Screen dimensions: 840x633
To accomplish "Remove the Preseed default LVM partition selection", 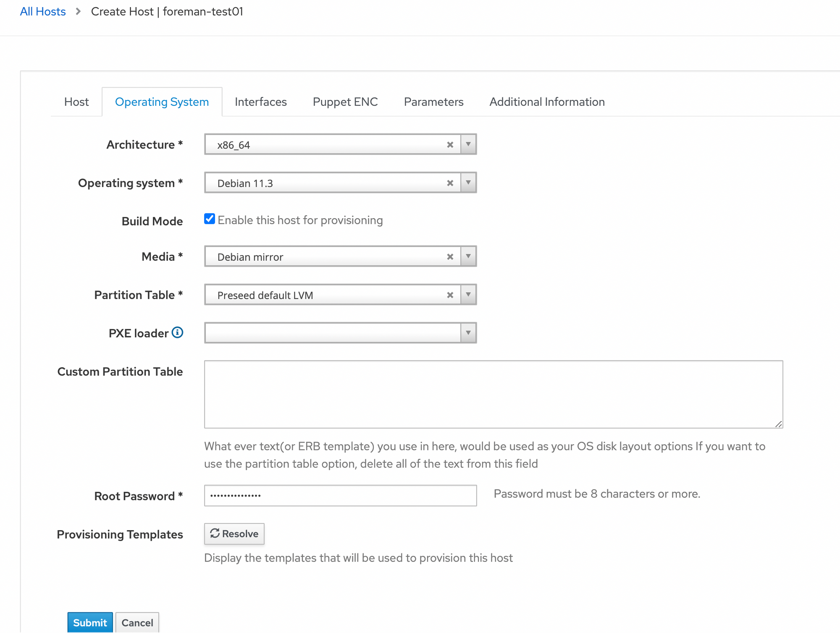I will pyautogui.click(x=450, y=295).
